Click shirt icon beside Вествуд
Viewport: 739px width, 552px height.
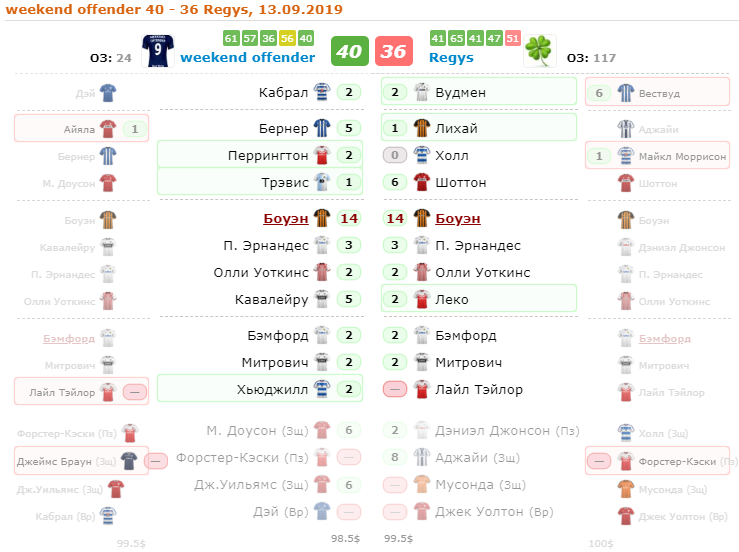626,93
